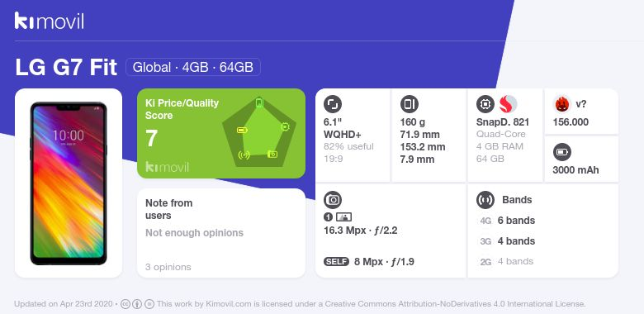Open the LG G7 Fit phone image

tap(69, 183)
